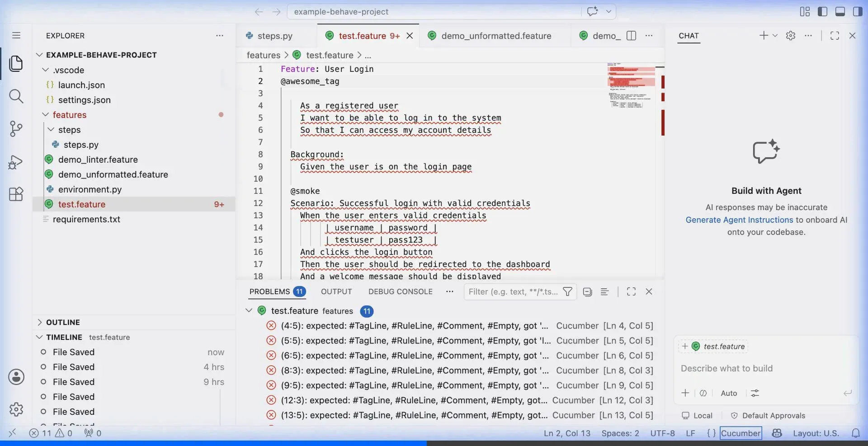This screenshot has width=868, height=446.
Task: Open the chat dropdown beside Copilot icon
Action: click(609, 12)
